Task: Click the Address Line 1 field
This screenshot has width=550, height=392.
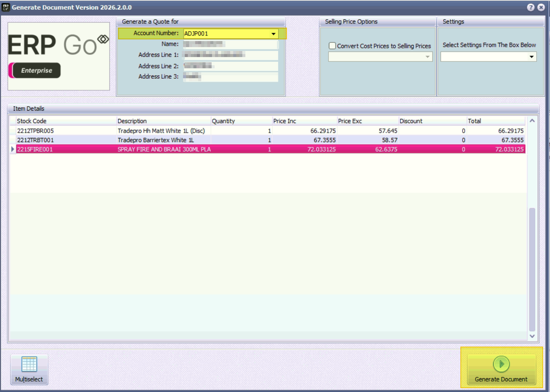Action: [230, 55]
